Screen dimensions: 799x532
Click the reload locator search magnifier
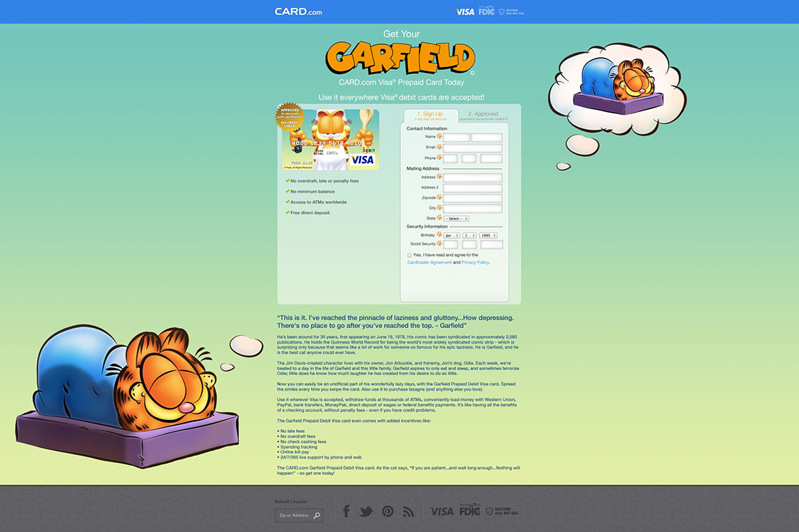tap(317, 515)
